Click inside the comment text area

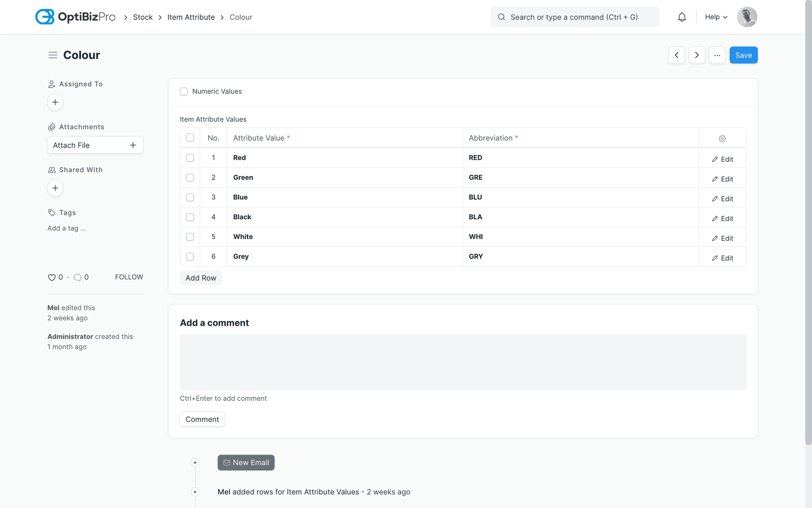[x=463, y=362]
